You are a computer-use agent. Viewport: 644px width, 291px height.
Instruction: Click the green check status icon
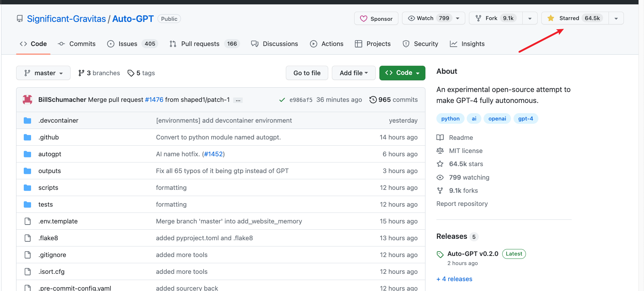pyautogui.click(x=282, y=100)
